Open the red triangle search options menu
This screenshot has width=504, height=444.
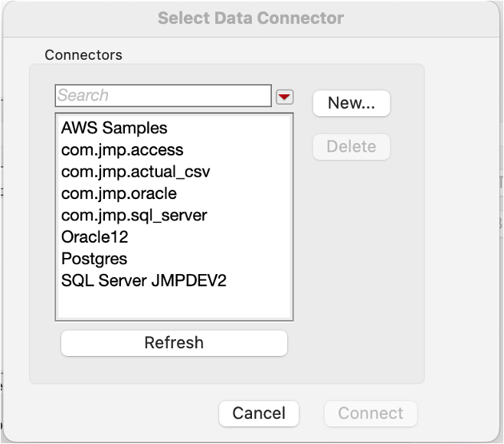[284, 97]
